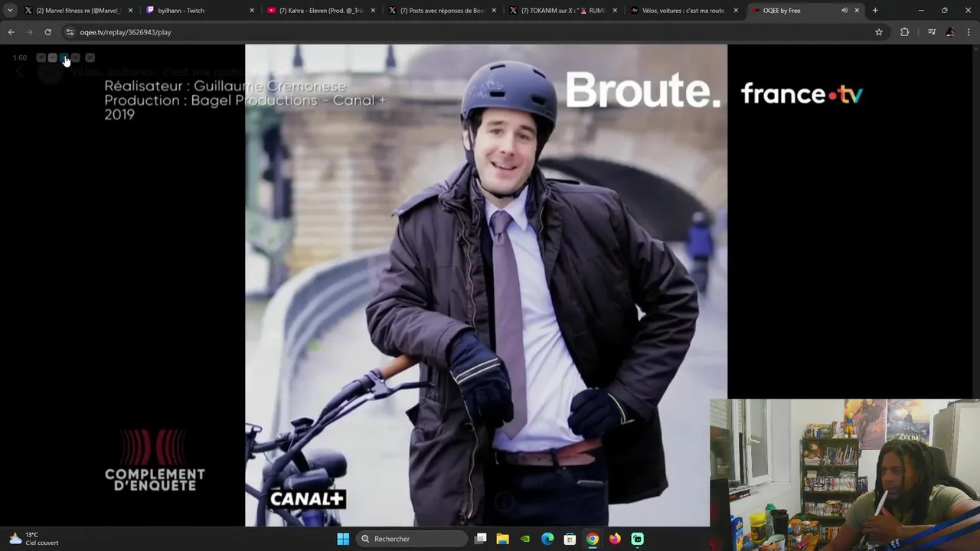Decrease playback speed with minus button
Screen dimensions: 980x551
(x=53, y=58)
